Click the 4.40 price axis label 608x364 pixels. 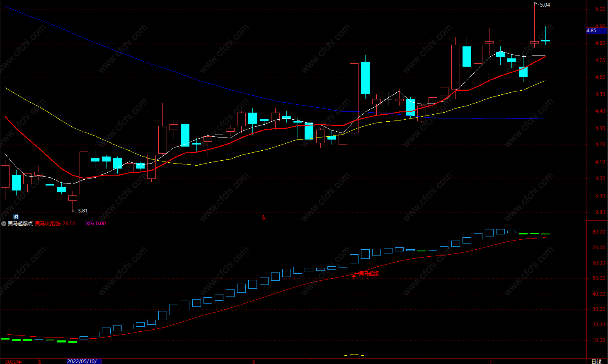(x=600, y=111)
